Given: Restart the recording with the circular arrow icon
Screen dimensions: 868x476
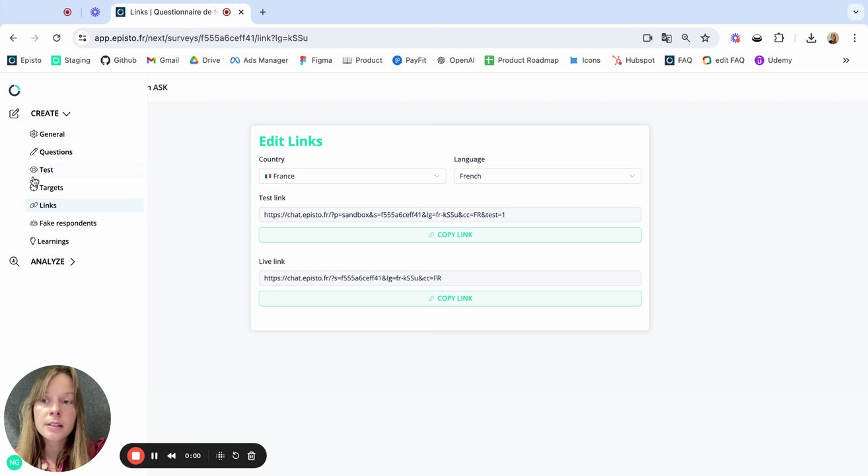Looking at the screenshot, I should click(236, 456).
